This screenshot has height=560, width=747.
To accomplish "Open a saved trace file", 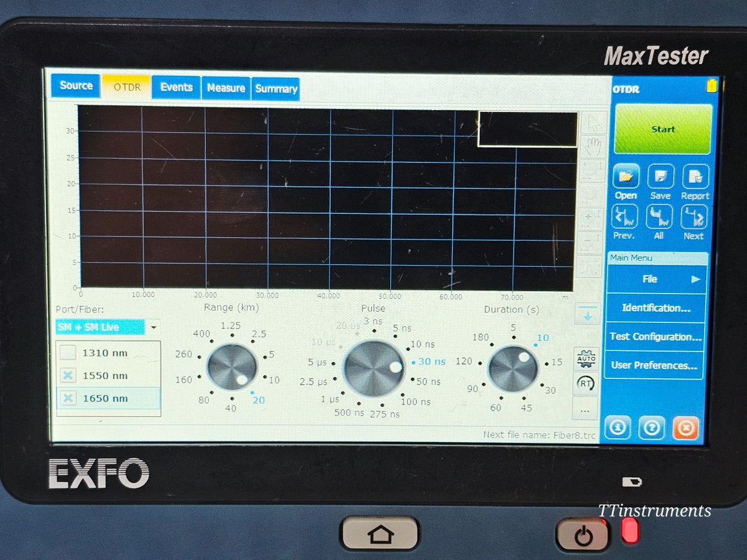I will [626, 177].
